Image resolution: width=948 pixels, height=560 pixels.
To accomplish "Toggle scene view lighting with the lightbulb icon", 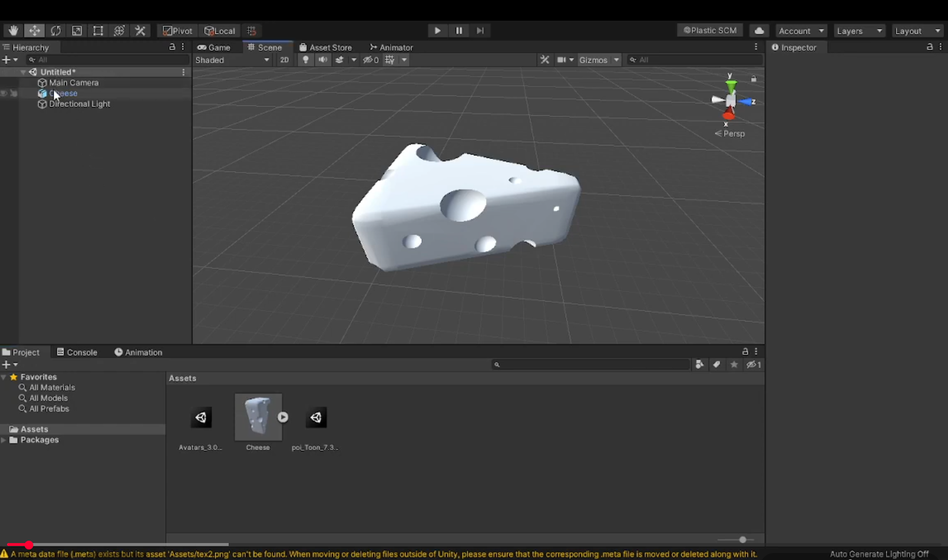I will click(305, 59).
